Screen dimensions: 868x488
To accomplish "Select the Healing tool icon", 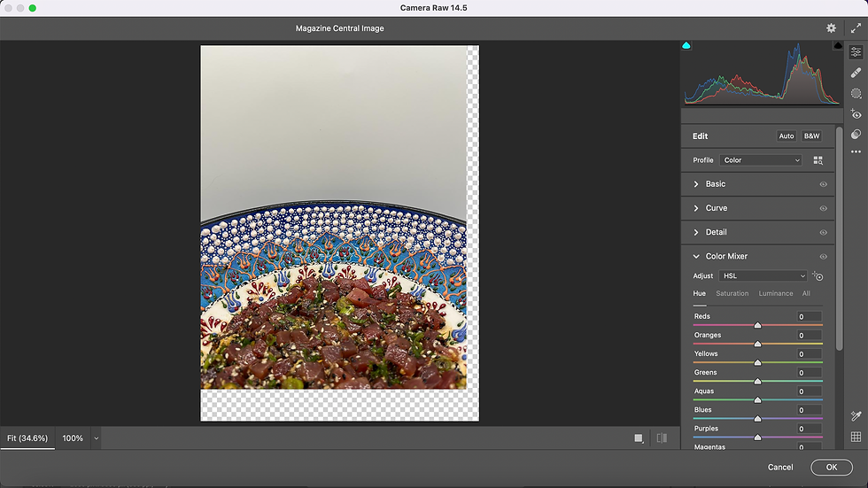I will point(856,73).
